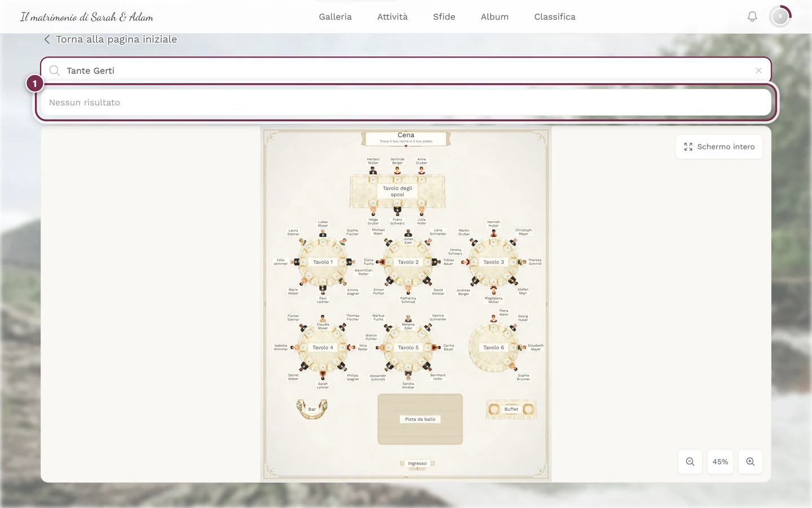This screenshot has width=812, height=508.
Task: Click the 45% zoom level indicator
Action: [720, 462]
